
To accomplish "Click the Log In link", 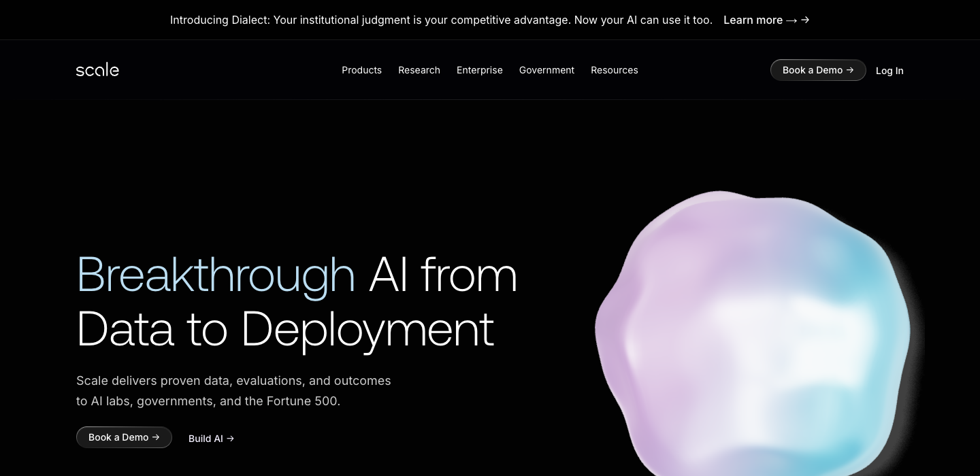I will point(889,71).
